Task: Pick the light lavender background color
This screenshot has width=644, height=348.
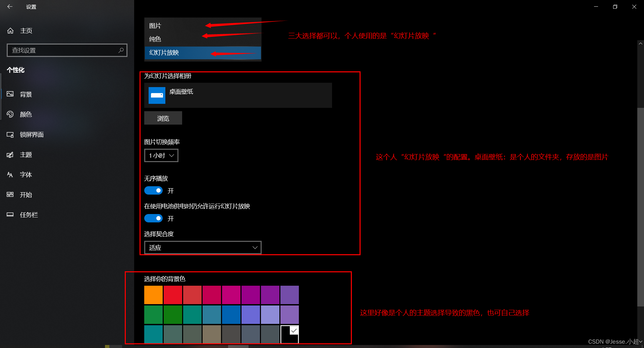Action: (x=270, y=315)
